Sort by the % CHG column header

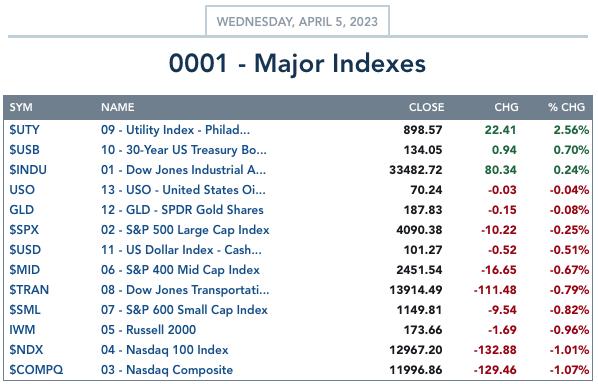click(x=566, y=107)
